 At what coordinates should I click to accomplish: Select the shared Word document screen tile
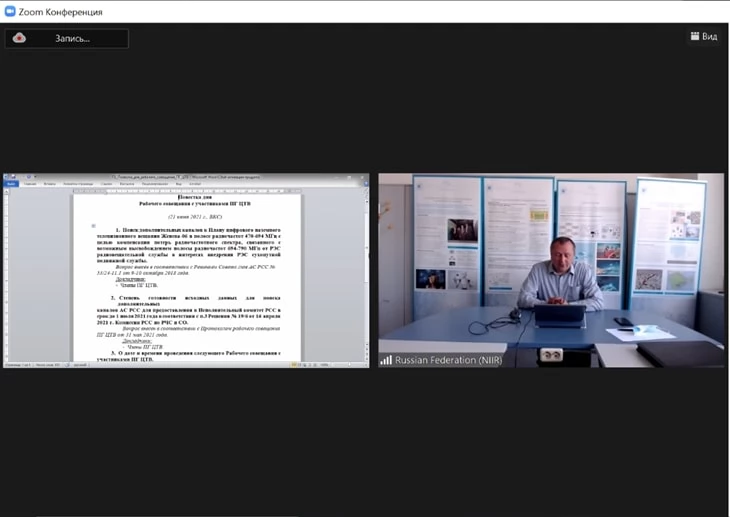pyautogui.click(x=186, y=271)
